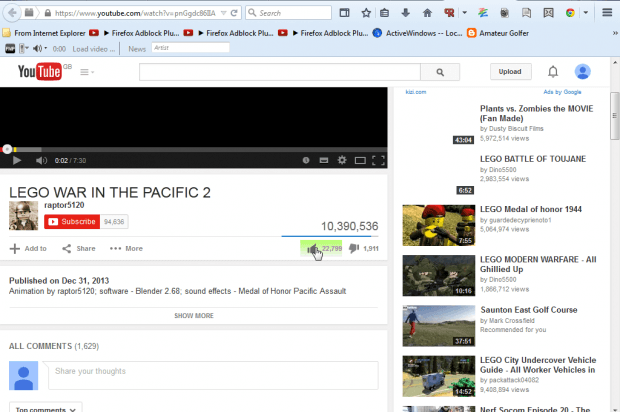Focus the YouTube search field
The height and width of the screenshot is (412, 620).
coord(280,72)
